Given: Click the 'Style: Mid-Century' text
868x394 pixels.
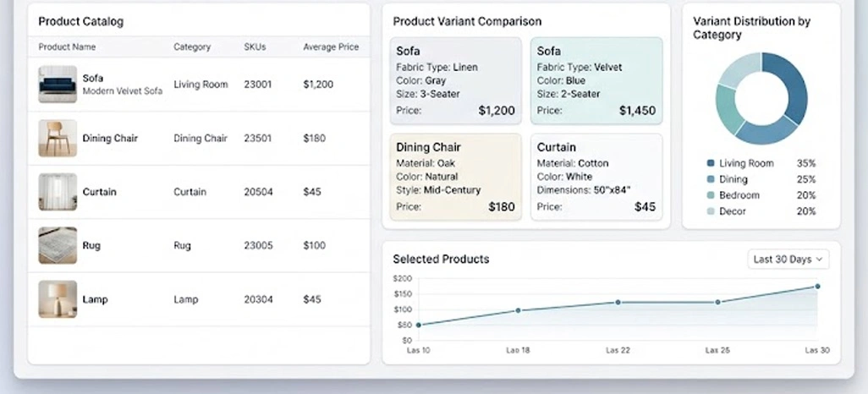Looking at the screenshot, I should coord(438,189).
